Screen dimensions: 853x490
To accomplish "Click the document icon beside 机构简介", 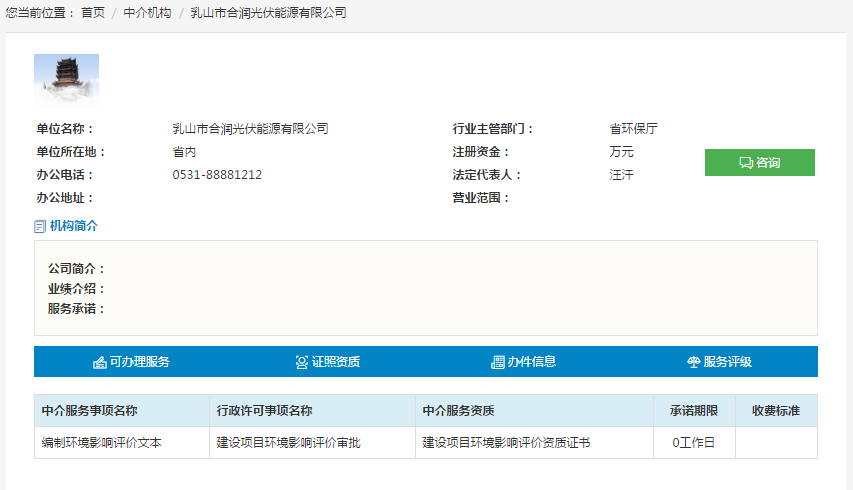I will click(x=40, y=227).
